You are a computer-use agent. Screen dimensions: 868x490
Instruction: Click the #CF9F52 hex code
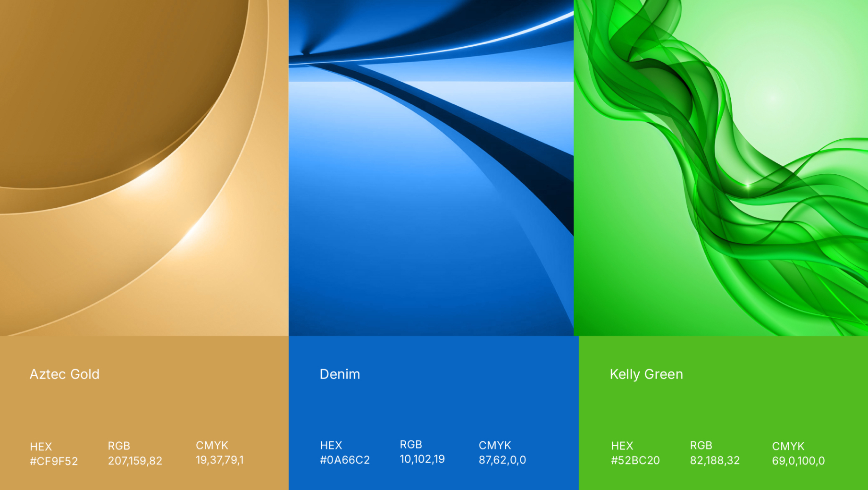[54, 461]
